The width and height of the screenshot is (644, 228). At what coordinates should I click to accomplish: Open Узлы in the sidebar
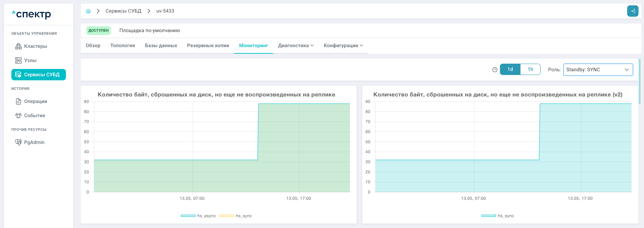[38, 60]
